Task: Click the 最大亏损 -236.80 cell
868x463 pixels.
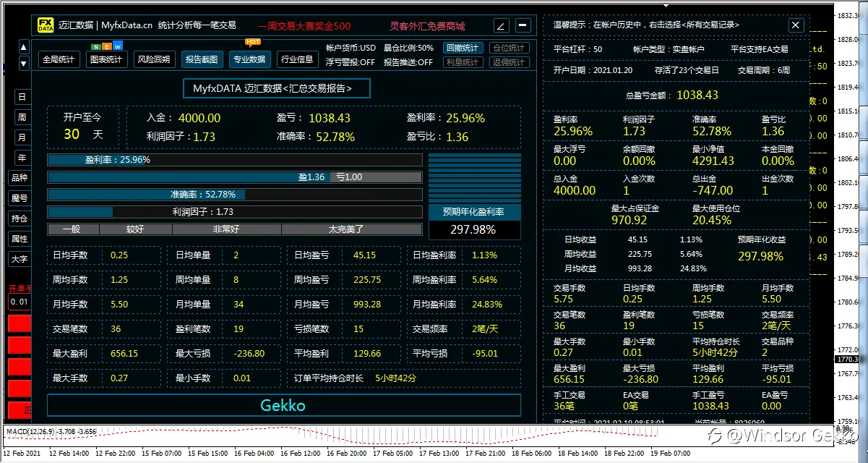Action: [x=225, y=354]
